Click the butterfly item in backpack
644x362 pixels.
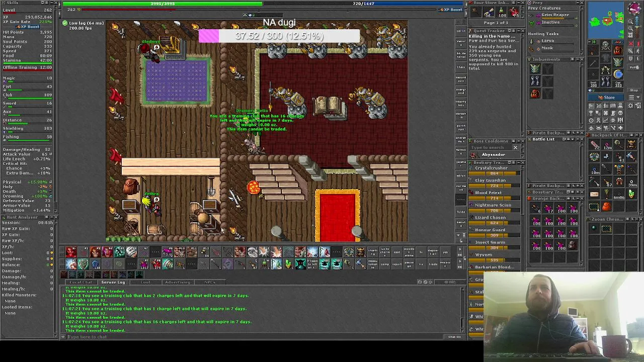(607, 157)
